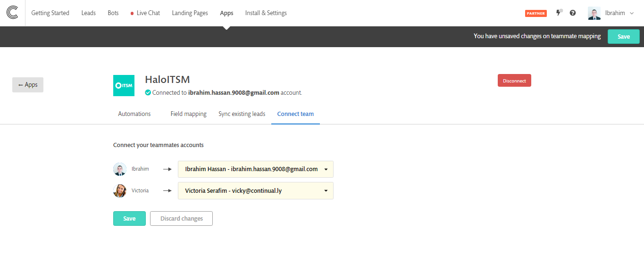This screenshot has width=644, height=280.
Task: Click the Ibrahim username in the header
Action: [x=615, y=13]
